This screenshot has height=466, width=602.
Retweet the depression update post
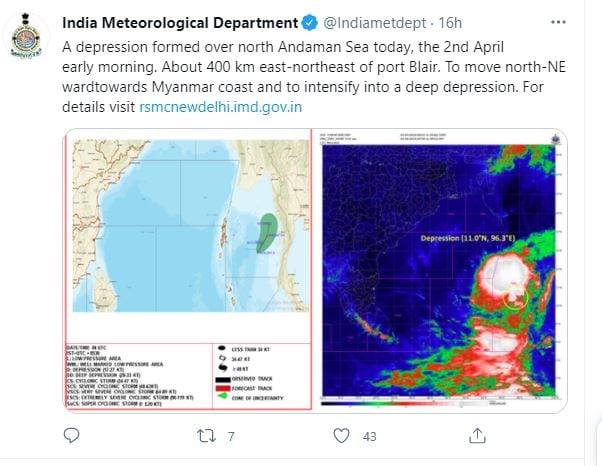coord(206,436)
